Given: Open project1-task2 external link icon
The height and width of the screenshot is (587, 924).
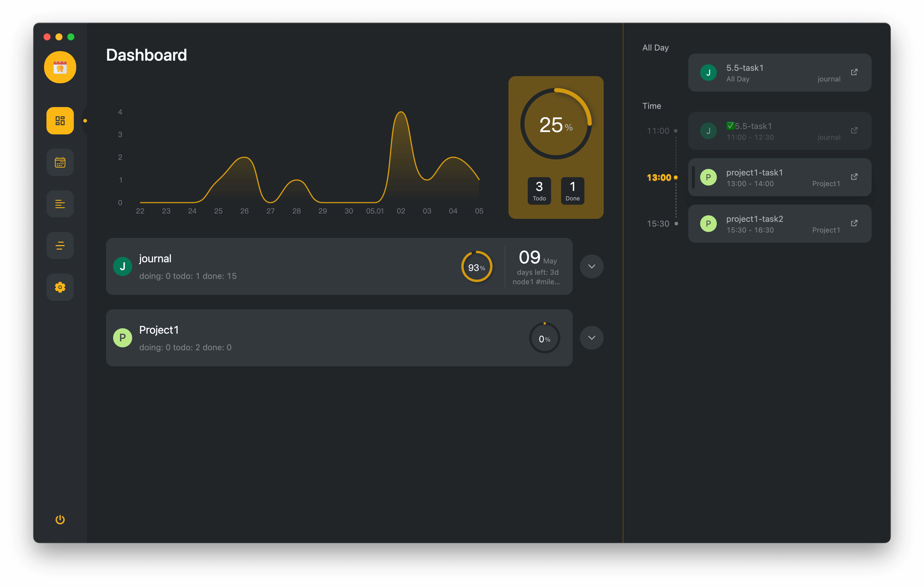Looking at the screenshot, I should click(x=854, y=223).
